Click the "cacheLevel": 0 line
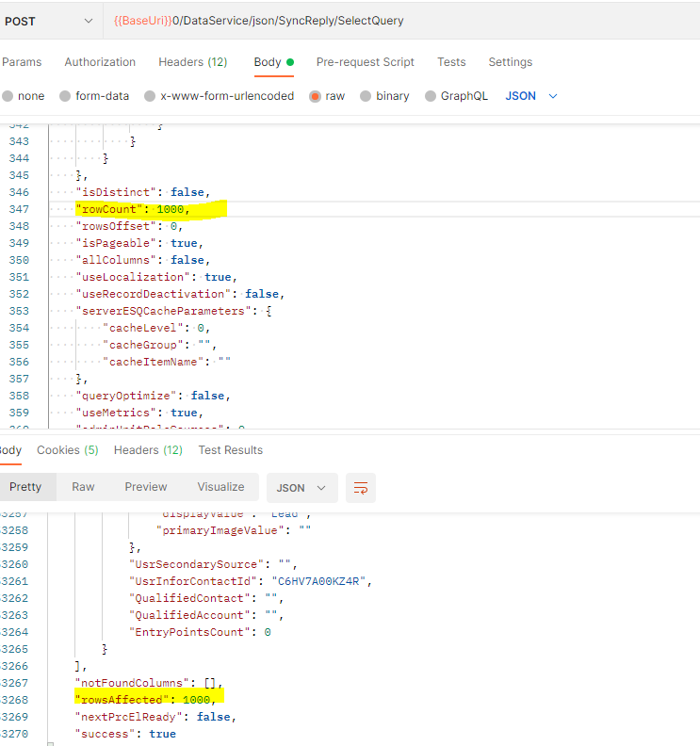 pos(156,329)
